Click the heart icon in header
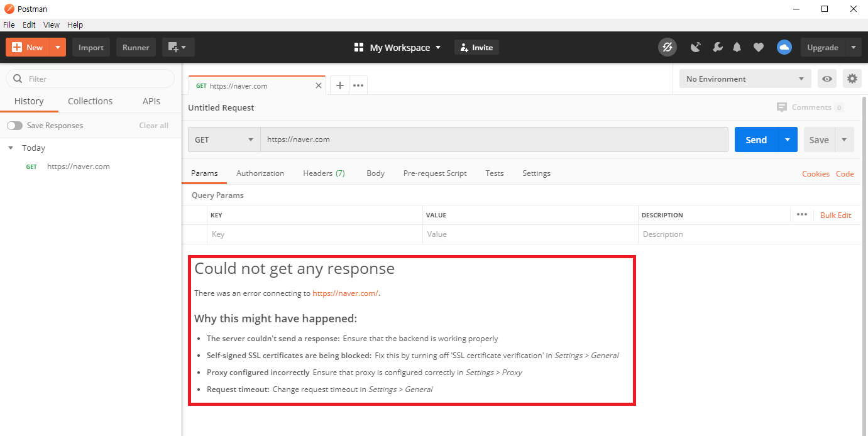The height and width of the screenshot is (436, 868). tap(759, 47)
